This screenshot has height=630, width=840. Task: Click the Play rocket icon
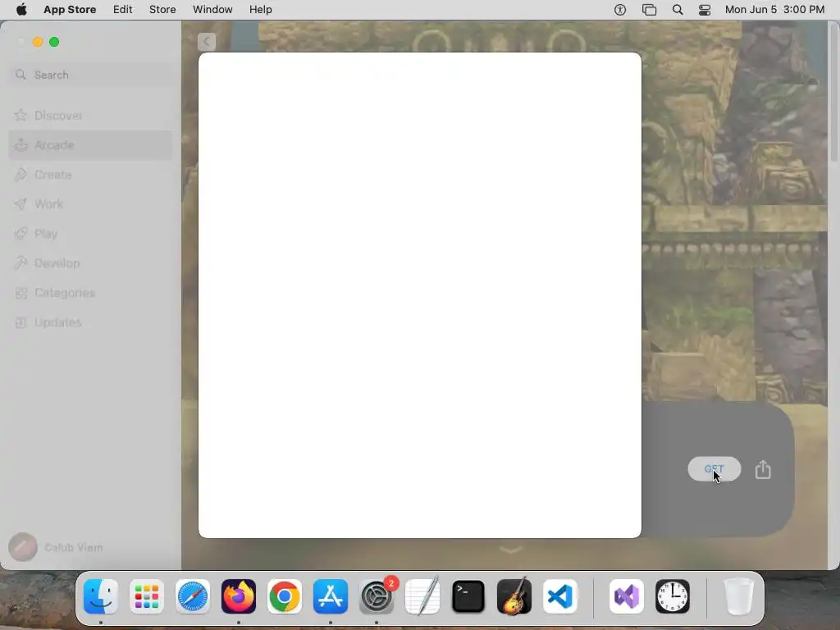pos(21,234)
